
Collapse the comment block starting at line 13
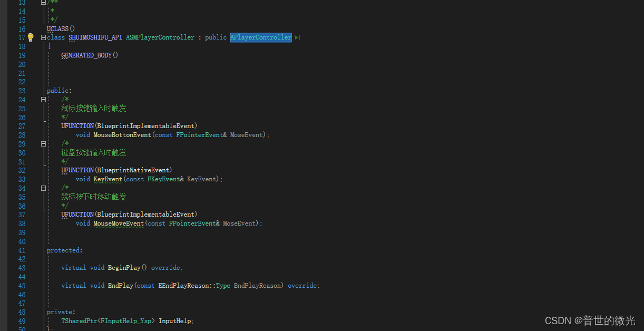43,2
